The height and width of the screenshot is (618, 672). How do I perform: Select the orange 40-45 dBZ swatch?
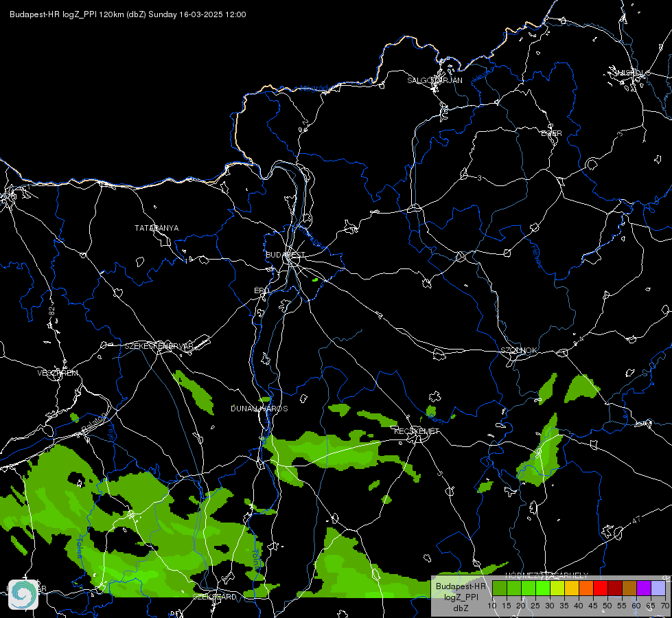click(586, 588)
